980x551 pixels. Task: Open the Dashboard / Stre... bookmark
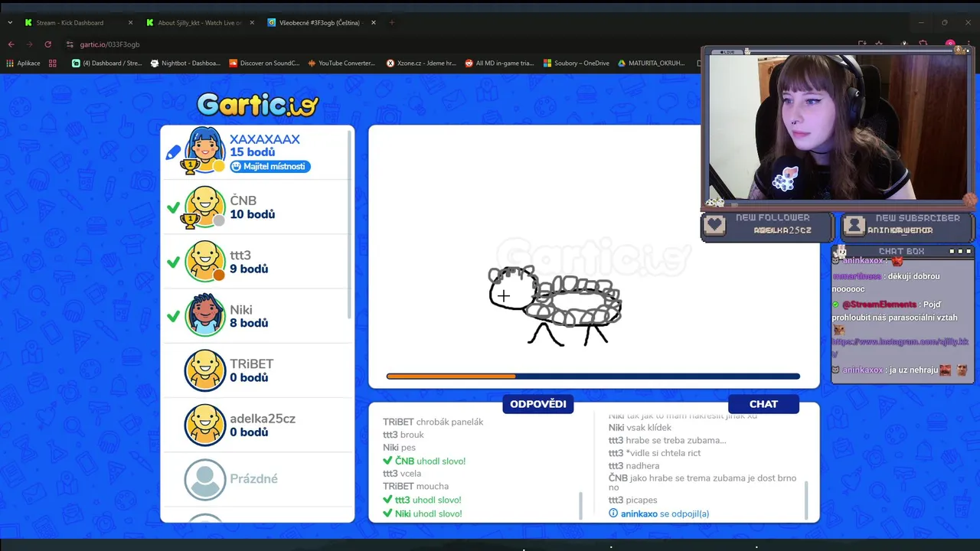click(107, 64)
